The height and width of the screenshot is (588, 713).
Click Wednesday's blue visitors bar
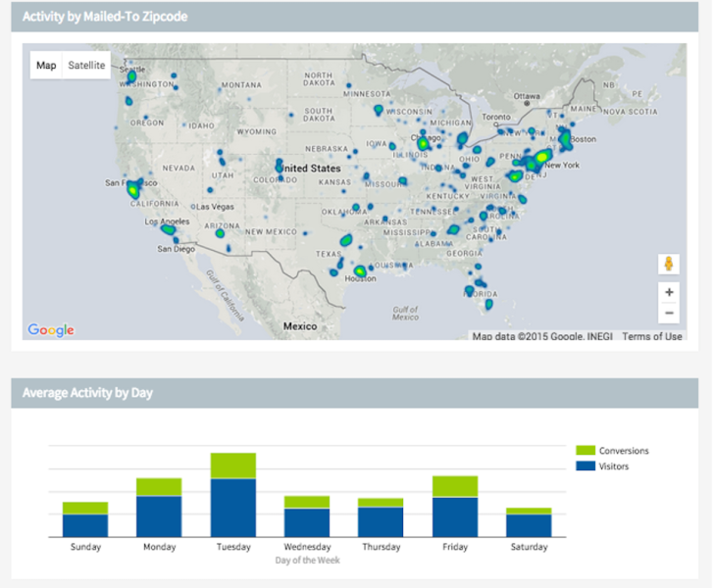(307, 522)
